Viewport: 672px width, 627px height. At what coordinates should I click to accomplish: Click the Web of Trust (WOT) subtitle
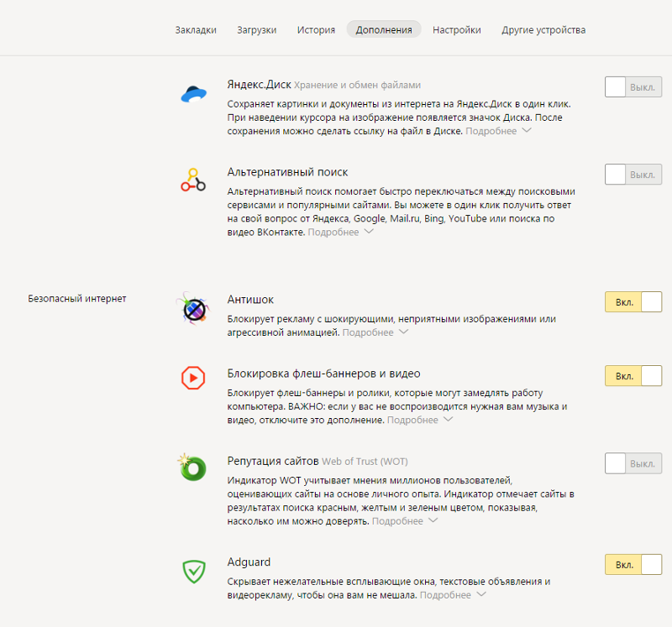[x=365, y=462]
